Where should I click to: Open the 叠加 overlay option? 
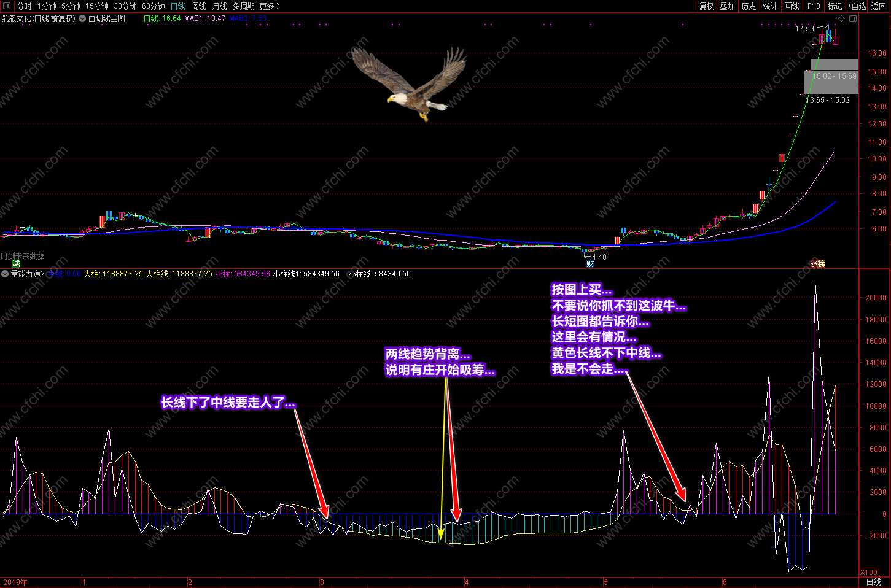click(728, 6)
